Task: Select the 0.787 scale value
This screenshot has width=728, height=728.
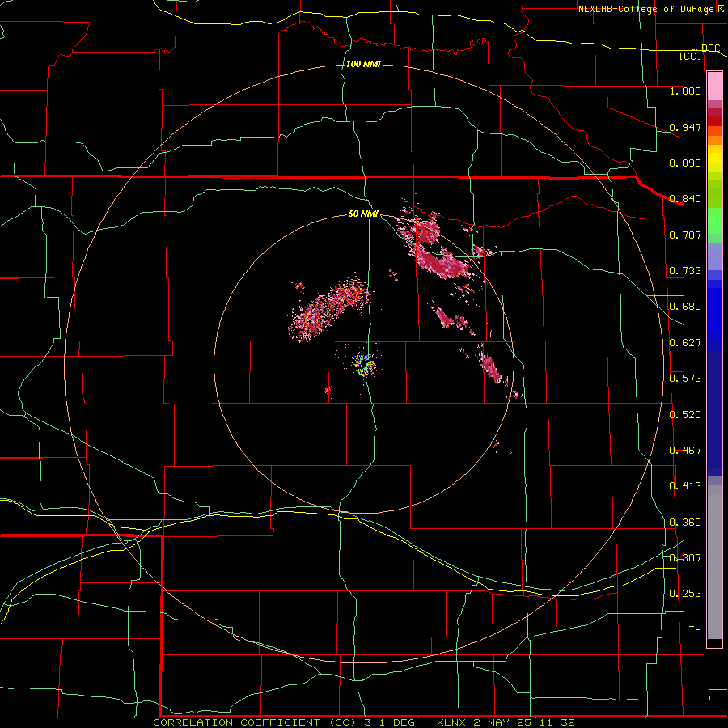Action: click(x=685, y=235)
